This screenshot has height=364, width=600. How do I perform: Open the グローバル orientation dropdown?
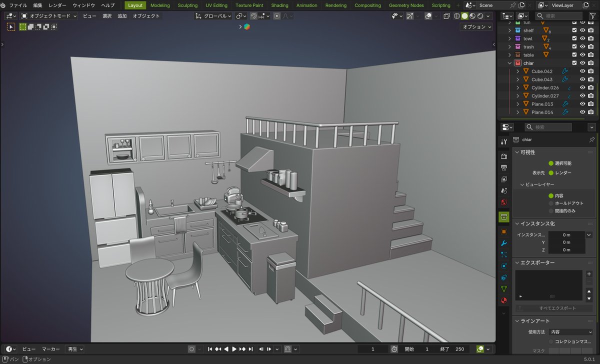click(213, 16)
